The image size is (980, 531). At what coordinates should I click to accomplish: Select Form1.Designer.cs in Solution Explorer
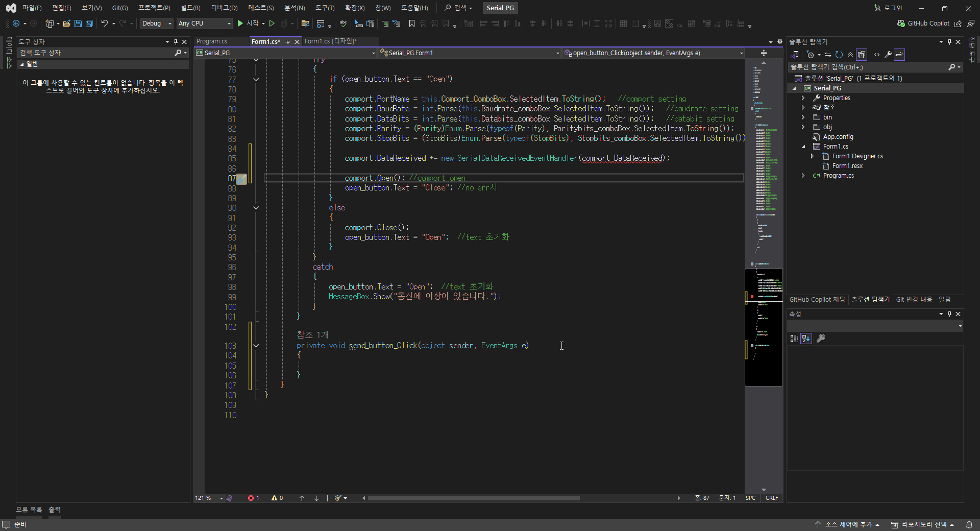(x=857, y=156)
